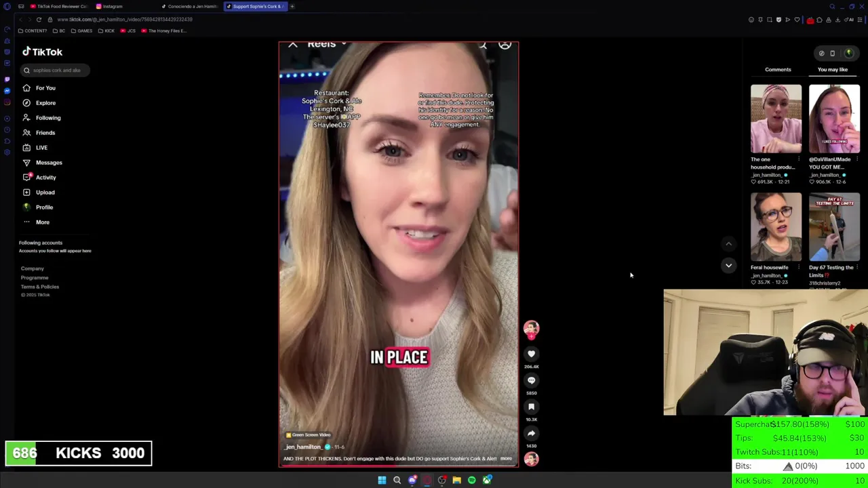868x488 pixels.
Task: Switch to the You may like tab
Action: pyautogui.click(x=832, y=69)
